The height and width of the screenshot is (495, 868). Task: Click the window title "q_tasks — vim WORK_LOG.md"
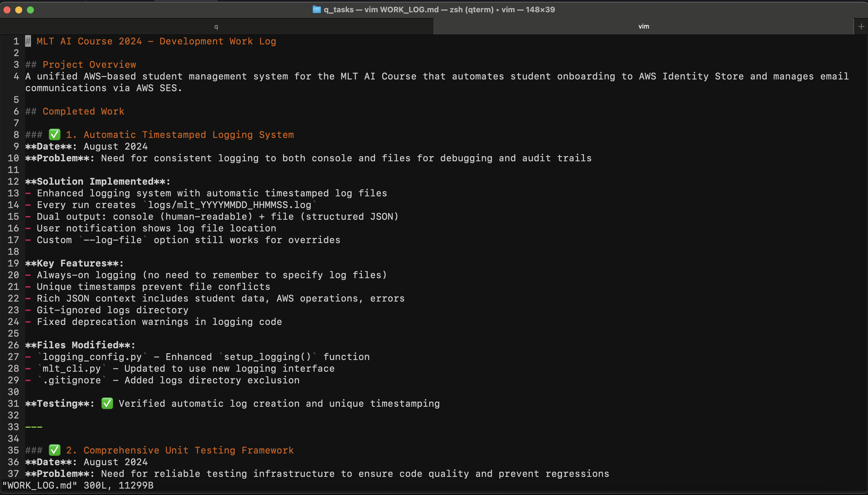coord(381,10)
